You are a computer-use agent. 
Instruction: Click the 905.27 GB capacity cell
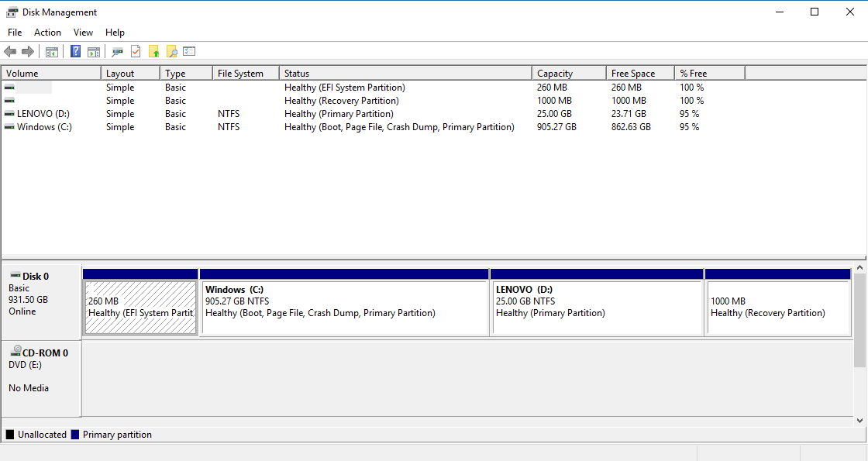click(556, 127)
